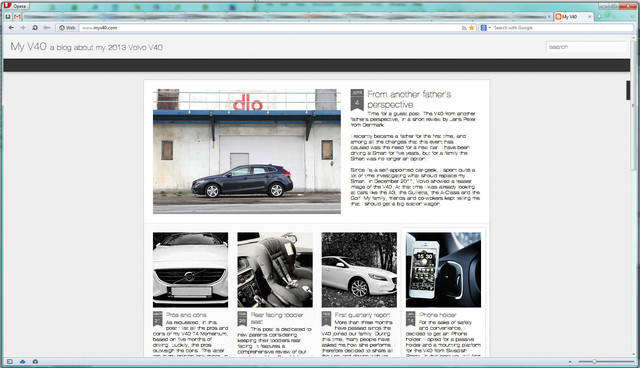Reload the current page
Image resolution: width=640 pixels, height=368 pixels.
pos(35,28)
